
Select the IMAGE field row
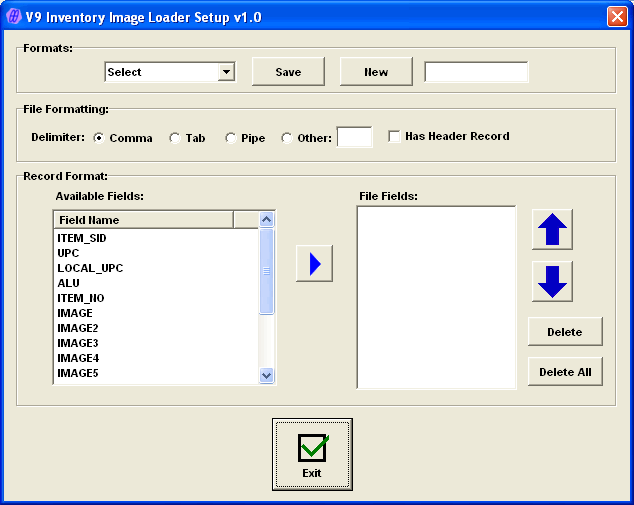pos(156,313)
